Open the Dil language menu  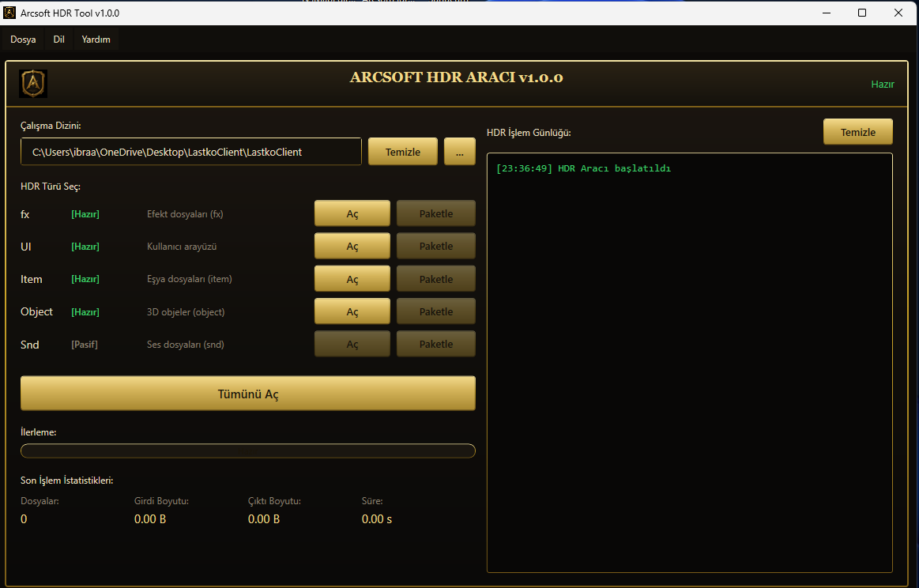tap(58, 40)
